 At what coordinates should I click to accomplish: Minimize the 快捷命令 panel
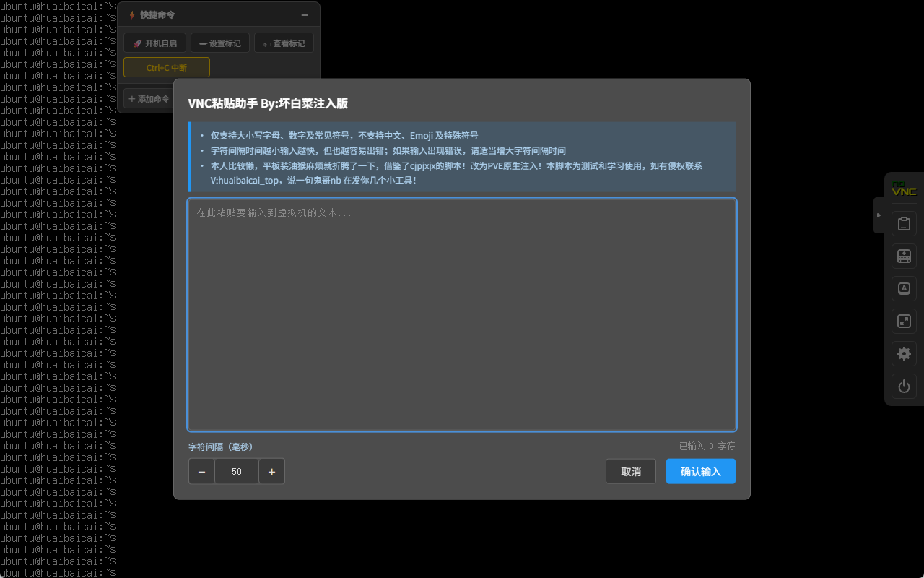click(x=305, y=15)
